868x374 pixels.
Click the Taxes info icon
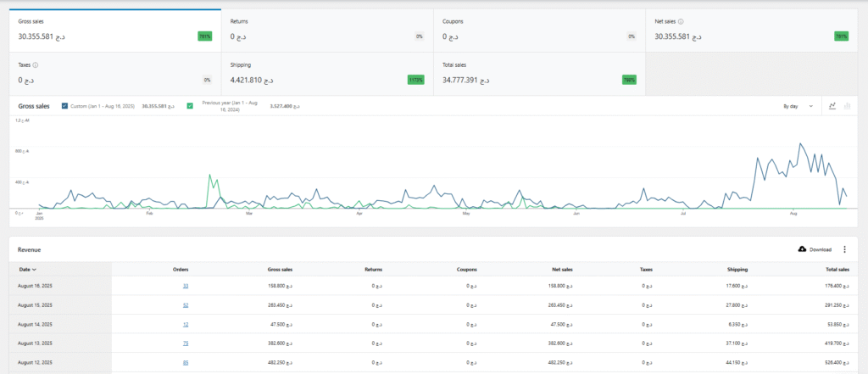click(x=36, y=64)
